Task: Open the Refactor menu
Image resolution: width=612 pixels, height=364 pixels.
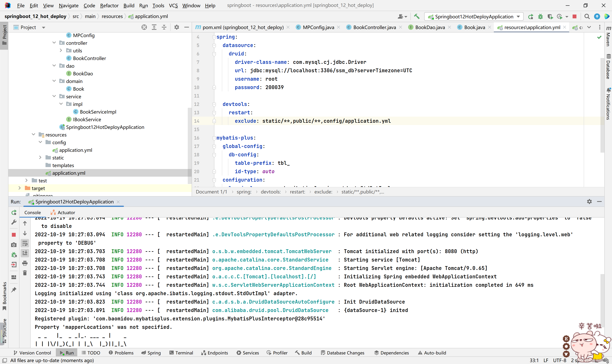Action: pos(109,5)
